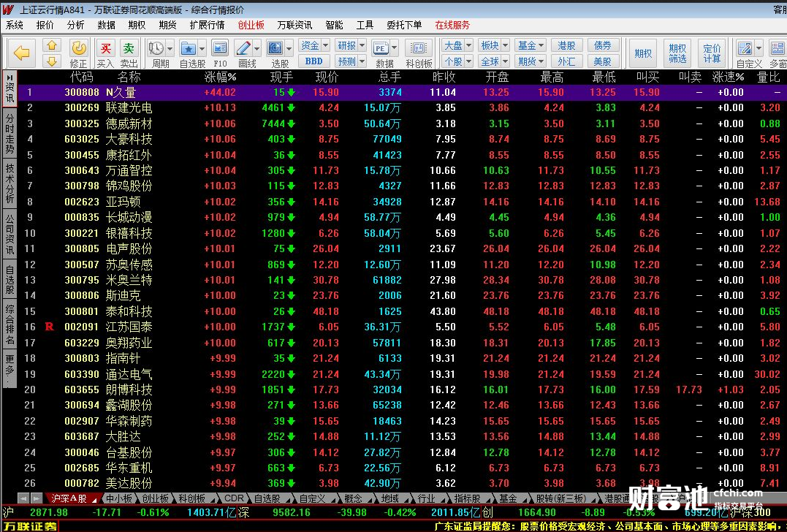Switch to the 沪深A股 bottom tab

click(x=69, y=498)
